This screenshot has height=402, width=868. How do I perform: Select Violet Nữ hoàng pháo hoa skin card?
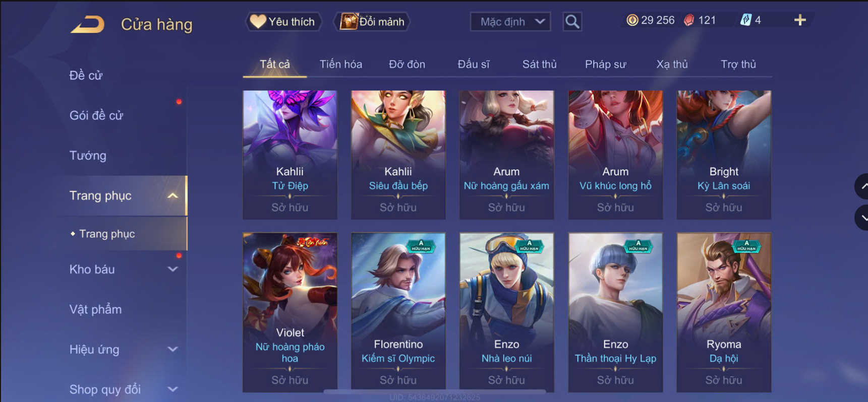(290, 312)
